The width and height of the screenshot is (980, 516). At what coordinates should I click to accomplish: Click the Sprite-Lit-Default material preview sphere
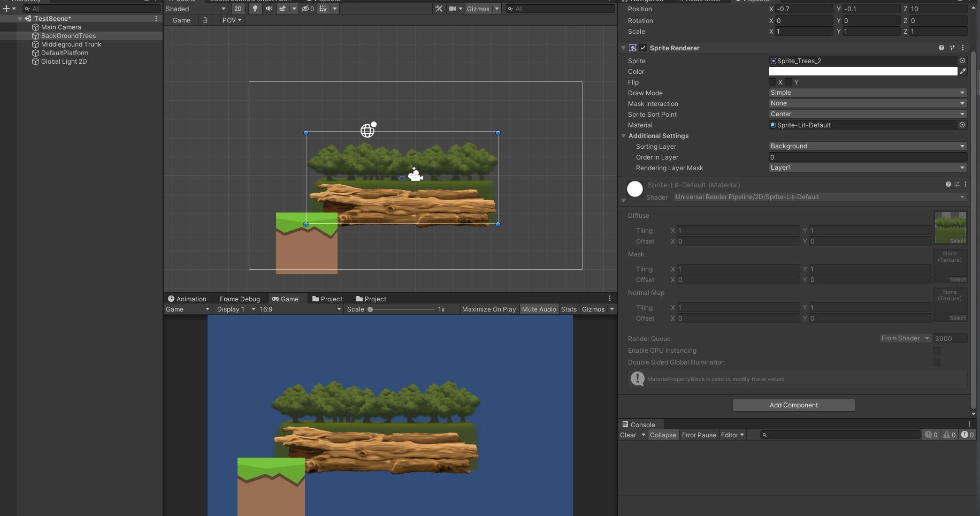[x=635, y=189]
